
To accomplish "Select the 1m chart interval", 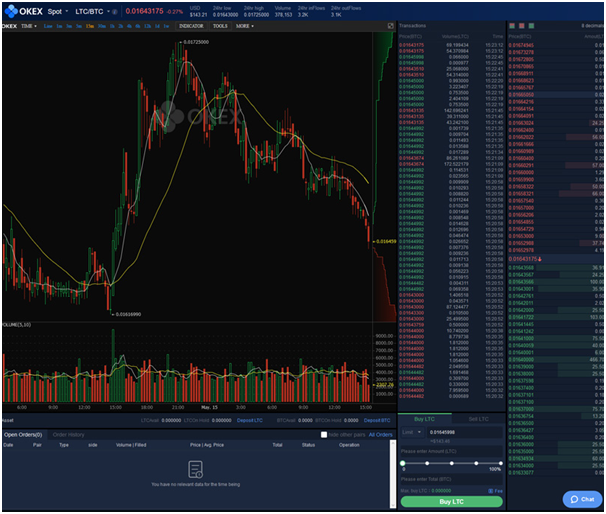I will coord(59,26).
